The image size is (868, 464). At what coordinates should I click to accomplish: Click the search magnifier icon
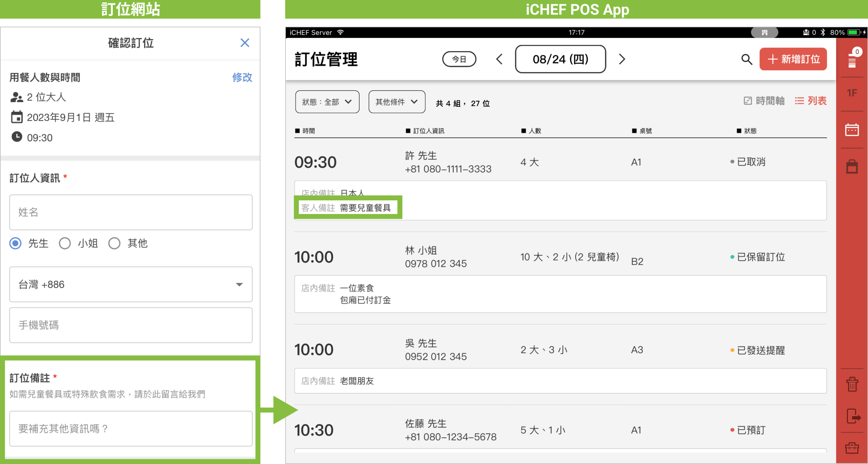tap(746, 59)
